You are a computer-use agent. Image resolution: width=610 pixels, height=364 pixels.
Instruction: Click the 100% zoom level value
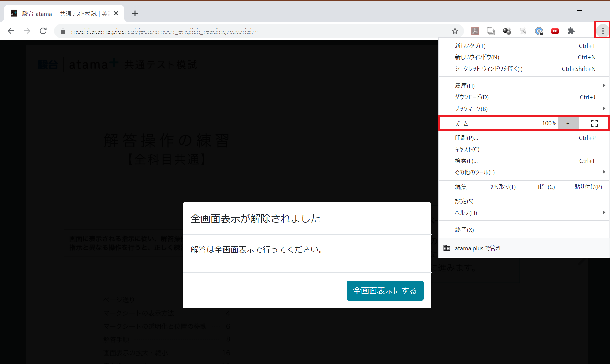549,123
